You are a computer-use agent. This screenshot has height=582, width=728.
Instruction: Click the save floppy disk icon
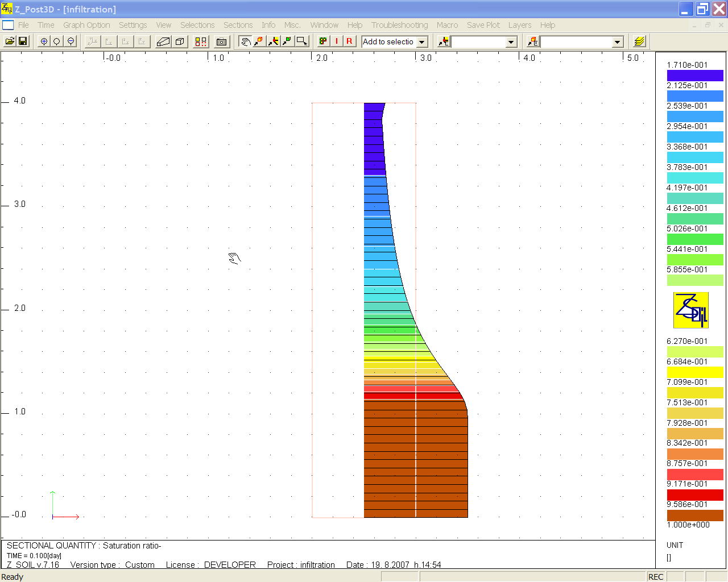(x=23, y=41)
